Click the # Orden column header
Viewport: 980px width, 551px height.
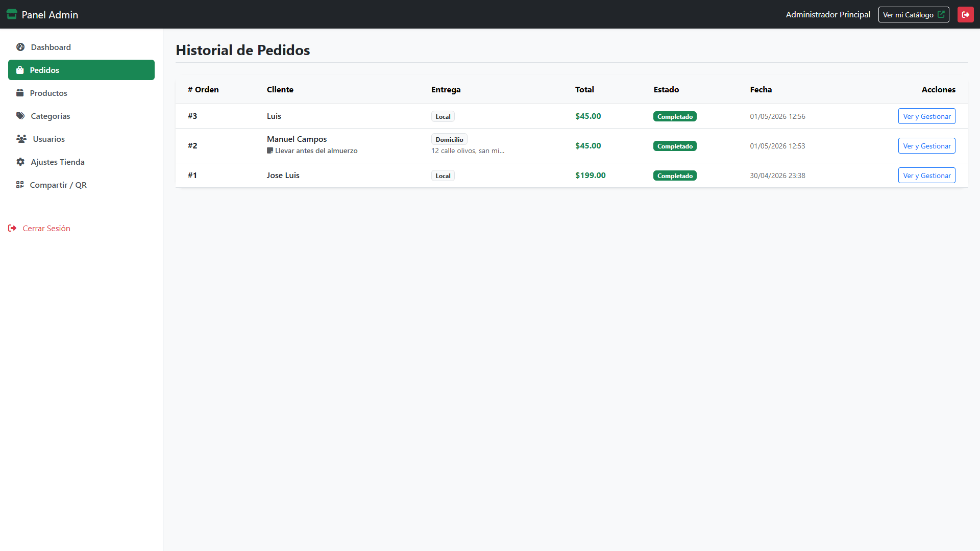[x=203, y=89]
